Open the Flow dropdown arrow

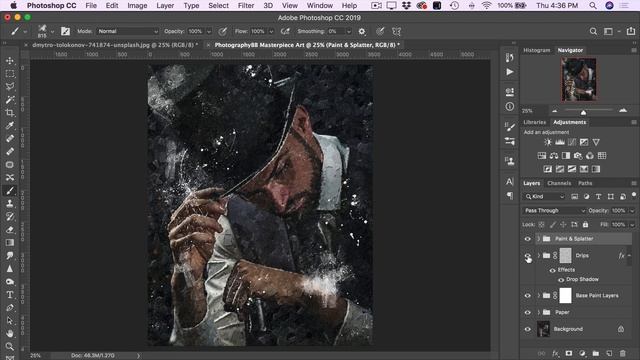point(271,31)
